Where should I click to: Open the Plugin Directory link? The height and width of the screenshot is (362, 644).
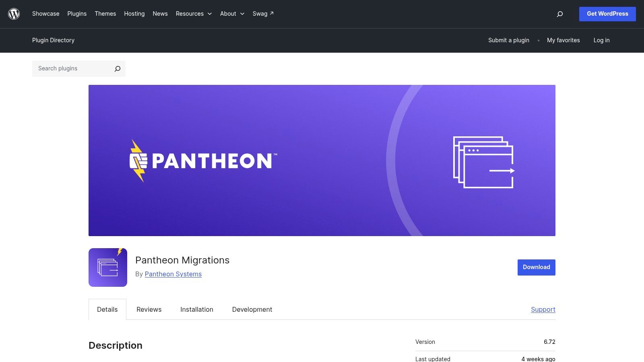coord(54,40)
